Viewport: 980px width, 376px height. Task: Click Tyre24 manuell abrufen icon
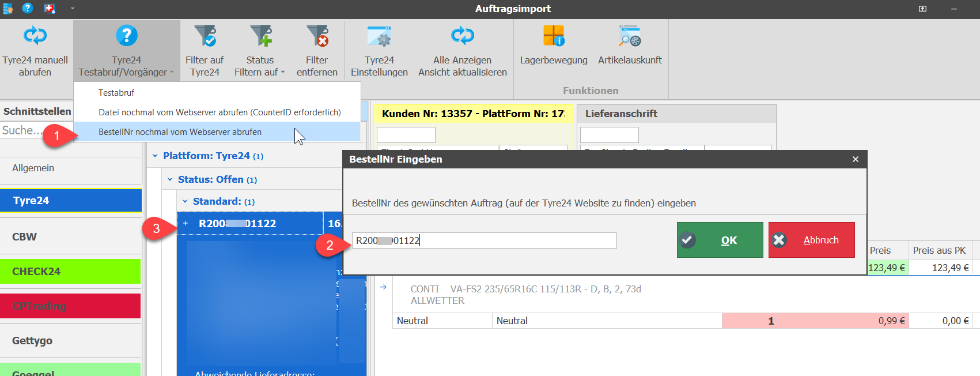[35, 36]
